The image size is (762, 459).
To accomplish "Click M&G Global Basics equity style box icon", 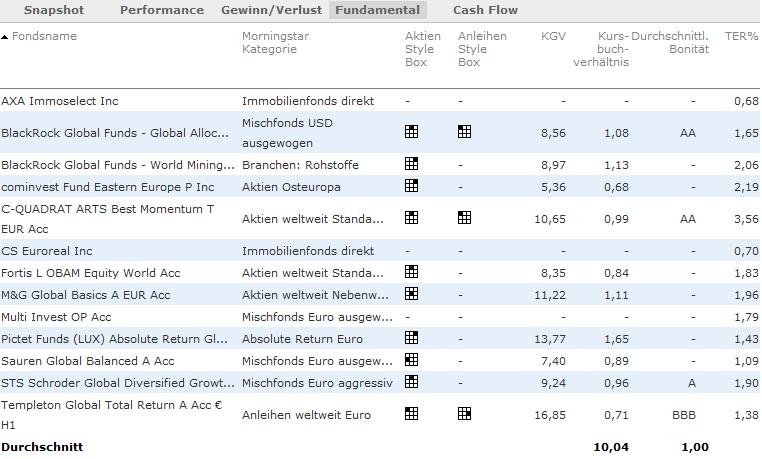I will click(x=411, y=294).
